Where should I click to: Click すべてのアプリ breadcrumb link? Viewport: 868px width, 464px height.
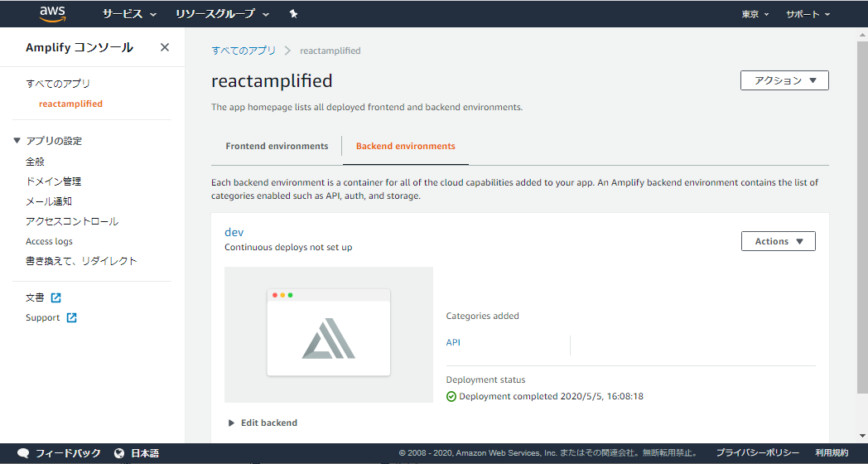[x=244, y=51]
